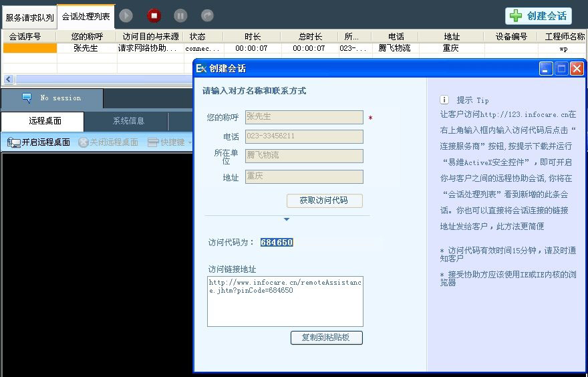Select the 张先生 session row
Screen dimensions: 588x377
pos(87,48)
